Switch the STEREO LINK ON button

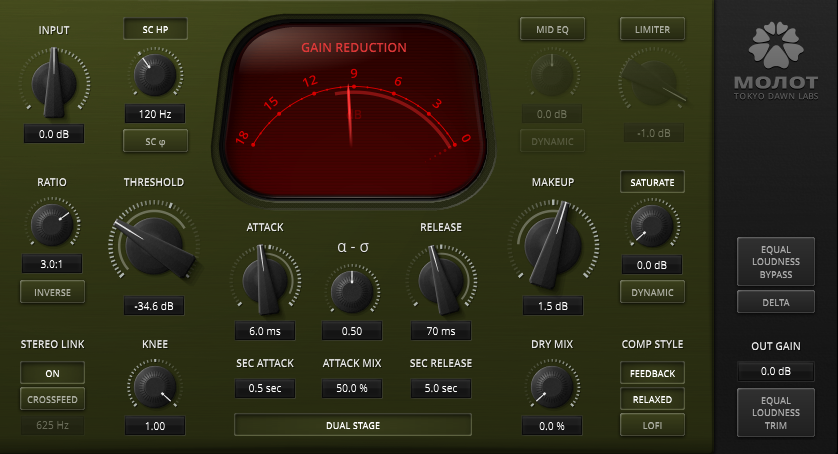pos(52,373)
